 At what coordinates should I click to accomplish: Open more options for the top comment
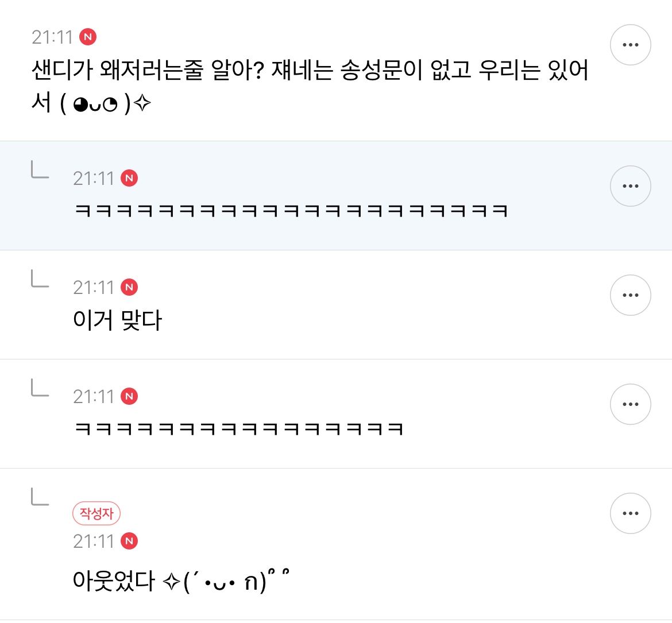(x=630, y=45)
